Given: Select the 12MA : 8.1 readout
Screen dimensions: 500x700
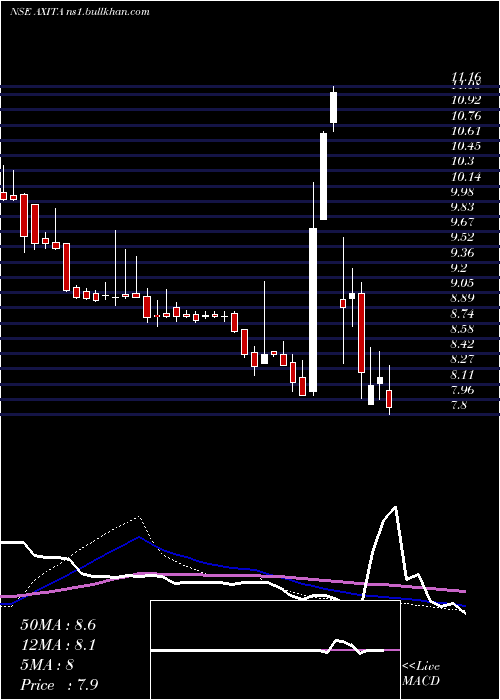Looking at the screenshot, I should (x=58, y=645).
